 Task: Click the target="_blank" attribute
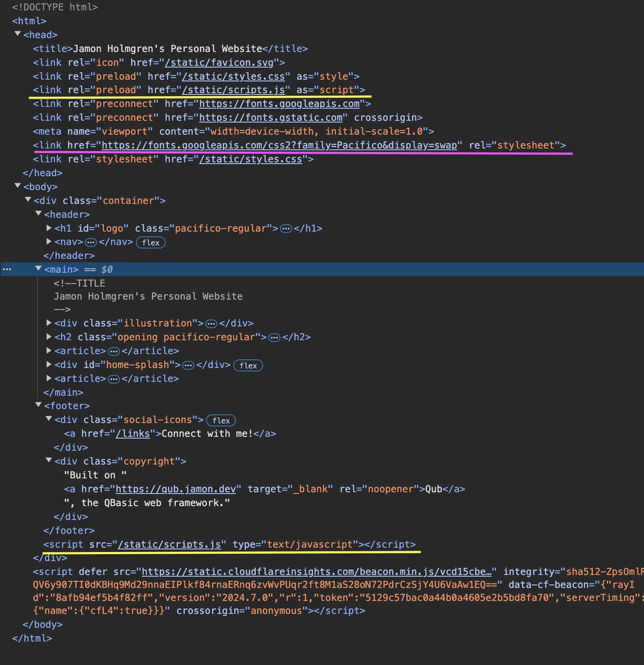click(x=290, y=489)
